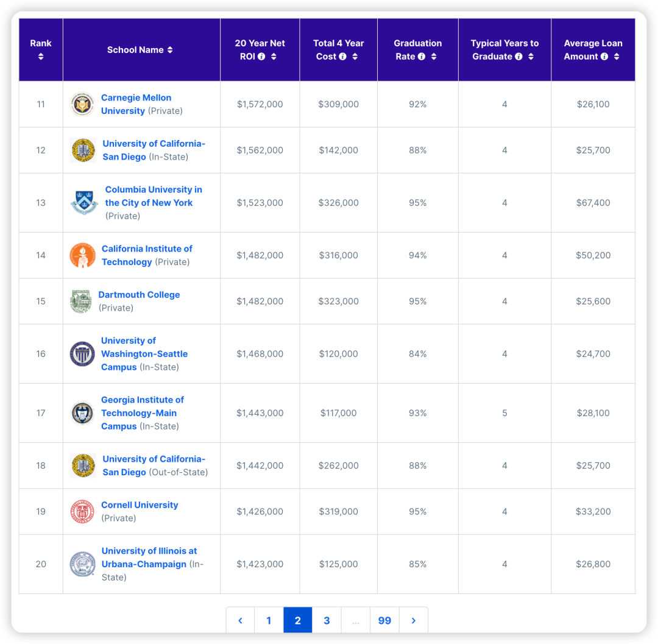Go to next page arrow

click(x=414, y=620)
